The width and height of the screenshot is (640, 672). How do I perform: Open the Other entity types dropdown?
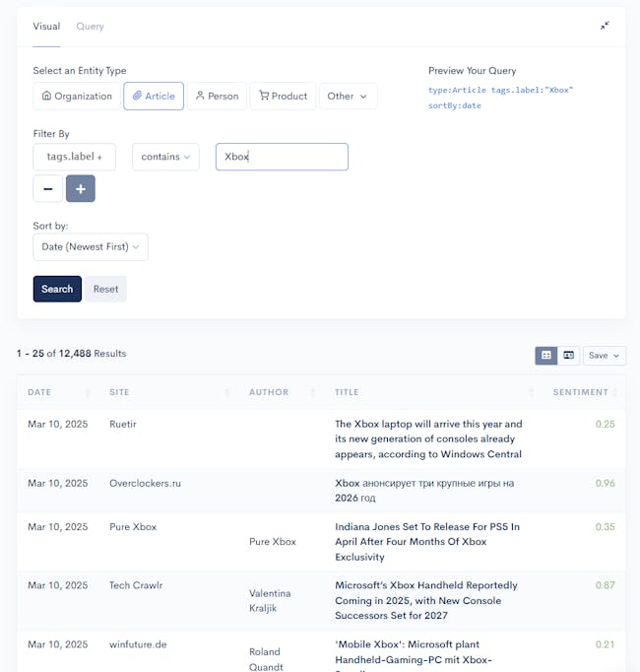[348, 97]
